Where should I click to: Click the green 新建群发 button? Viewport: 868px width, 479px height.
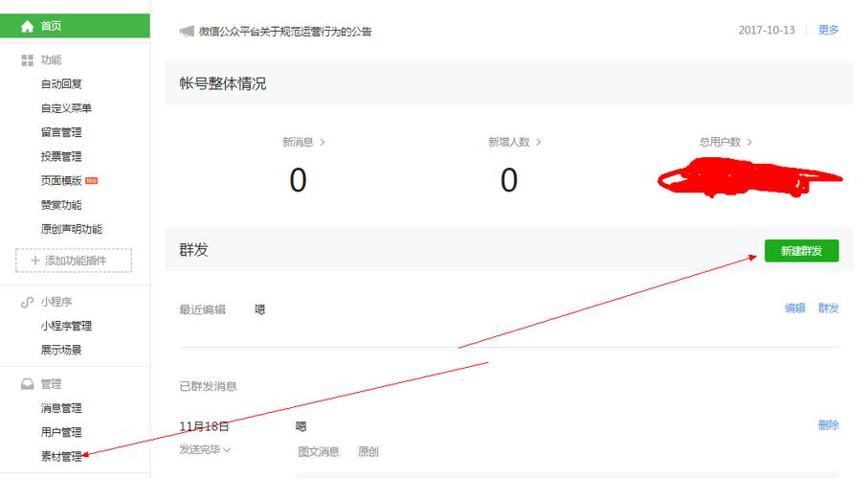coord(802,251)
